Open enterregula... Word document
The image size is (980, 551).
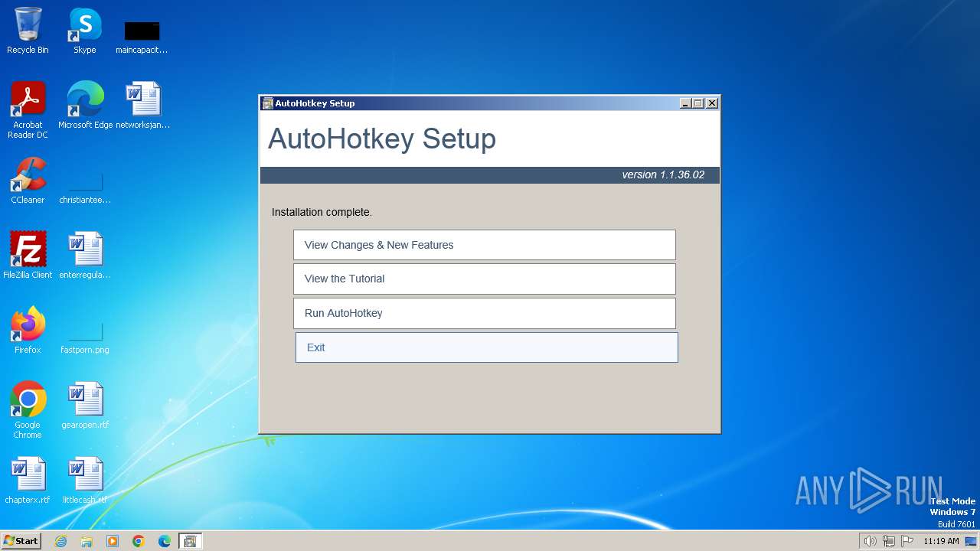[x=85, y=256]
